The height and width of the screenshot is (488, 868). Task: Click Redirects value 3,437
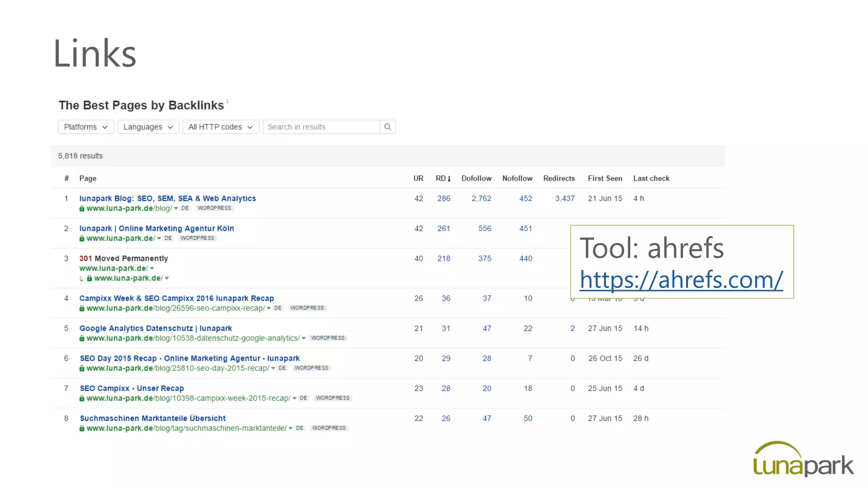tap(565, 198)
